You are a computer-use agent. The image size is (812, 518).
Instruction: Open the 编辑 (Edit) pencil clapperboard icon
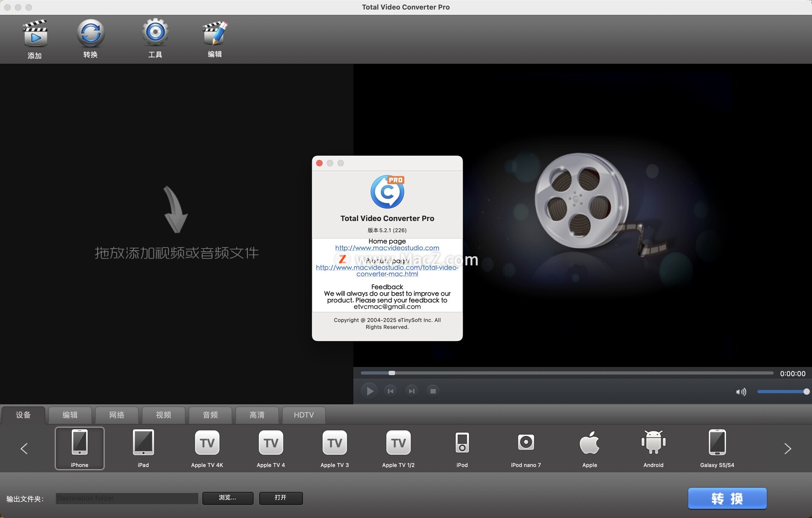[x=215, y=33]
